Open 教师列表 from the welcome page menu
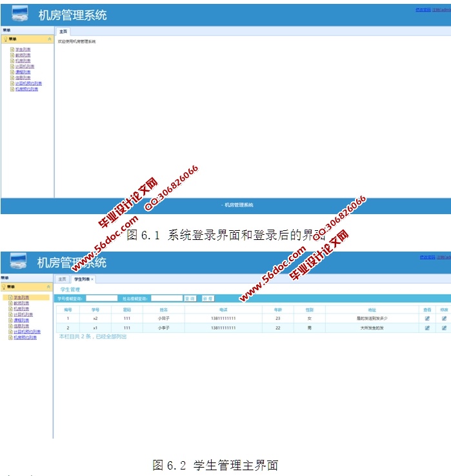Image resolution: width=451 pixels, height=476 pixels. [23, 55]
